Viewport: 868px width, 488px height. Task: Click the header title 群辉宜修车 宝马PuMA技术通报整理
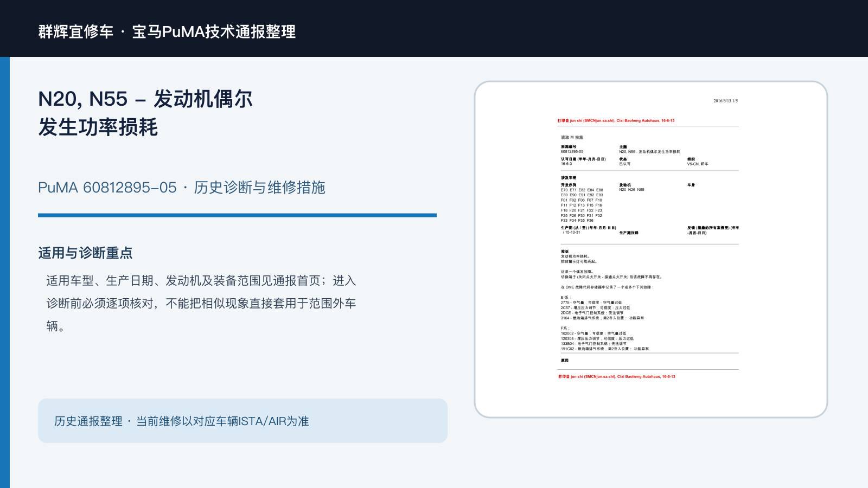coord(167,31)
